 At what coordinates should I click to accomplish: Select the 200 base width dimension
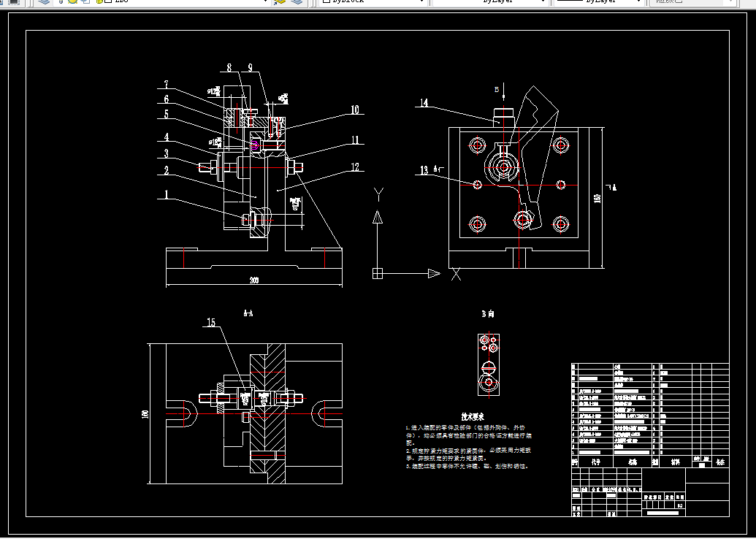pos(254,280)
